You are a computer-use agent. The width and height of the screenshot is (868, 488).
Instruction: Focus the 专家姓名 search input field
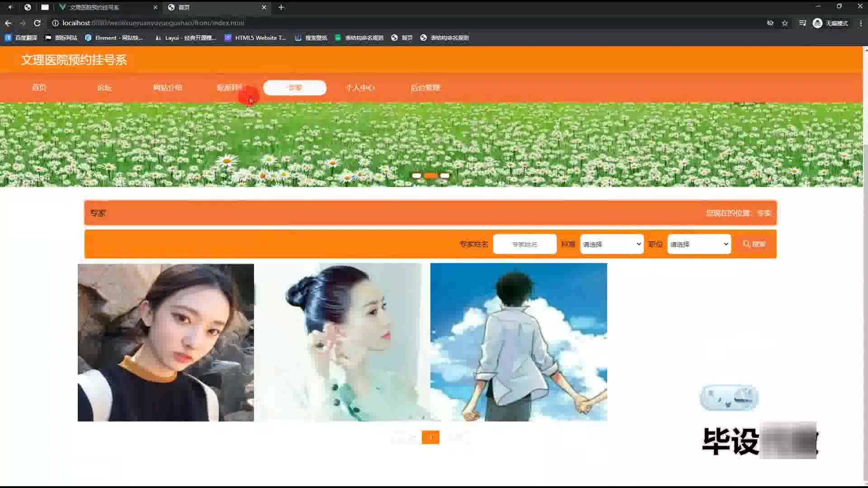(x=524, y=244)
